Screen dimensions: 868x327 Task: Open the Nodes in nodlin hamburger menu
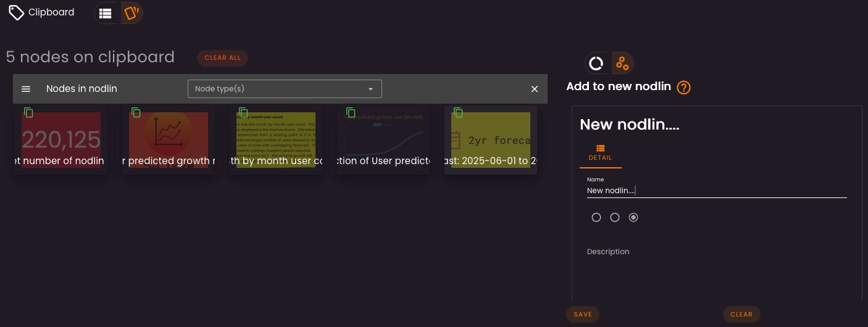26,89
